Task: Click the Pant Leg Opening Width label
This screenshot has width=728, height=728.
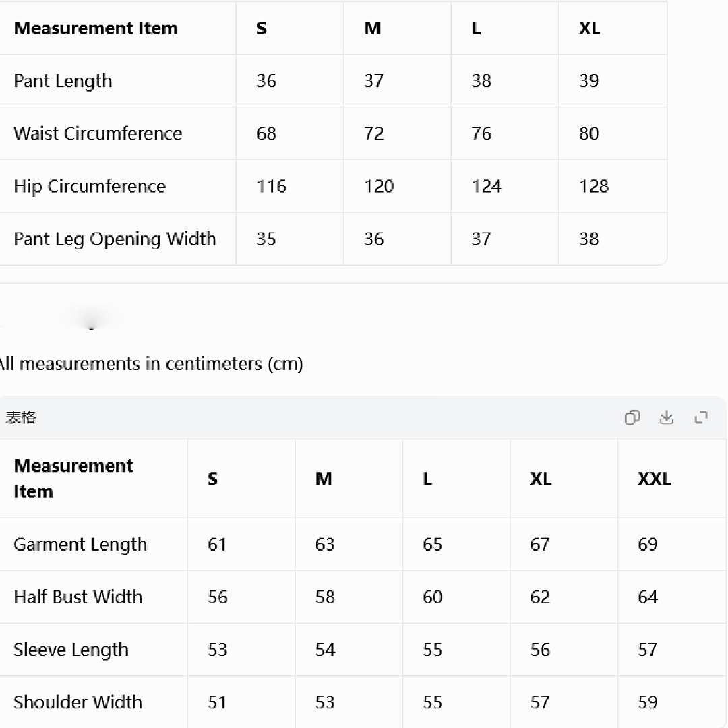Action: pyautogui.click(x=115, y=239)
